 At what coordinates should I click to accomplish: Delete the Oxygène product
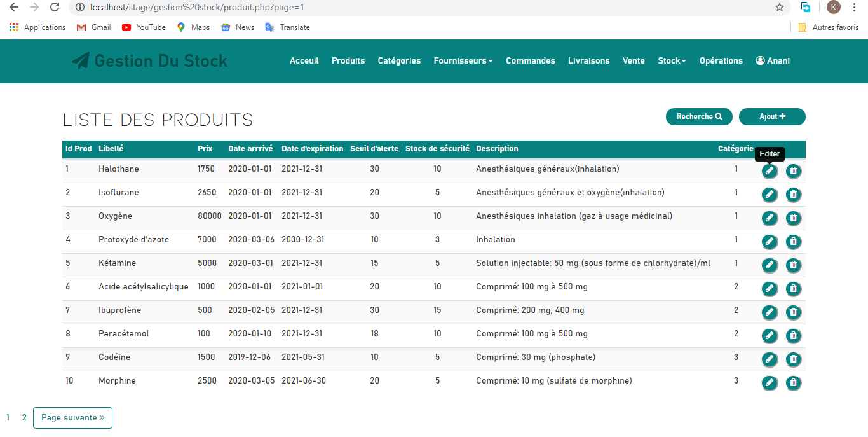(793, 218)
